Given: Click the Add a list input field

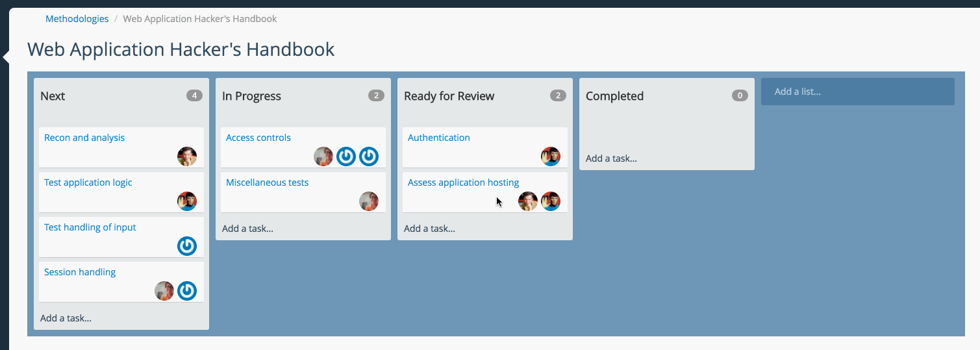Looking at the screenshot, I should click(x=858, y=92).
